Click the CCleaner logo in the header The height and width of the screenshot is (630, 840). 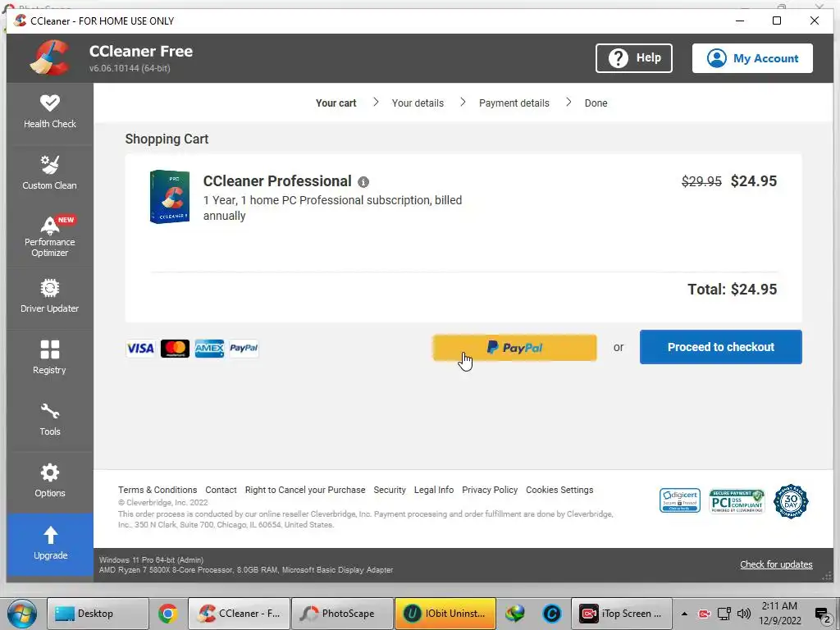point(50,57)
